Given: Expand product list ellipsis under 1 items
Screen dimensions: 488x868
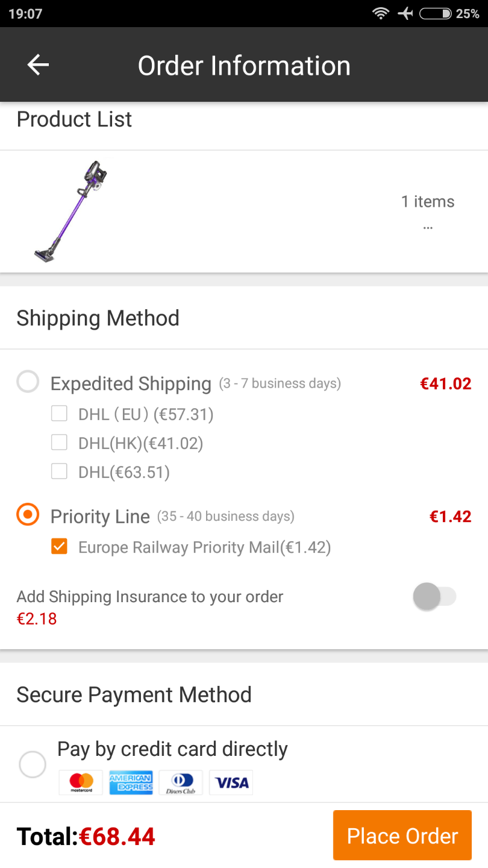Looking at the screenshot, I should click(428, 228).
